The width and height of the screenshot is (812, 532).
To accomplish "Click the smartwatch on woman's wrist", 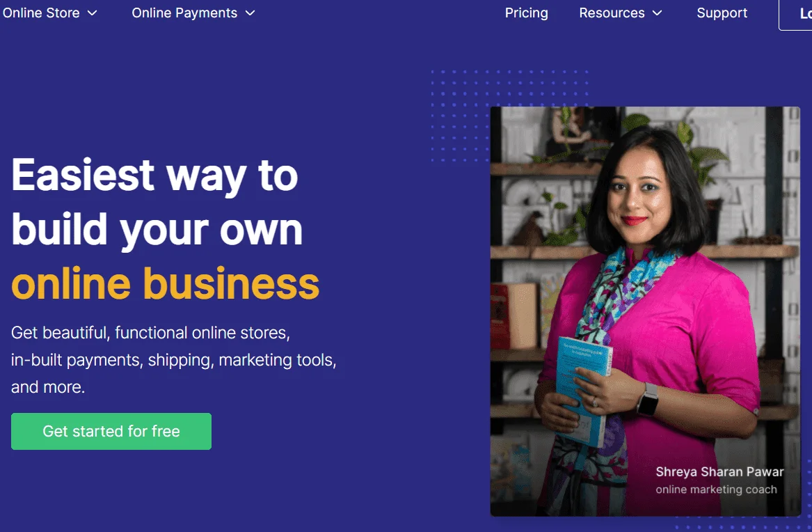I will [648, 400].
